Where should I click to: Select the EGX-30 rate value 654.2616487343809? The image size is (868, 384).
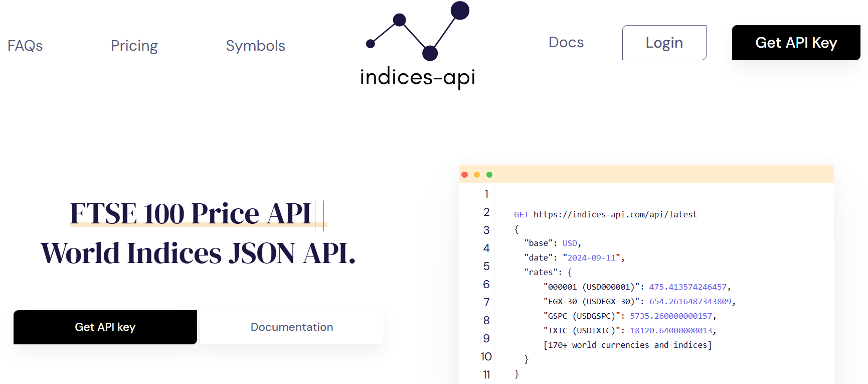tap(690, 301)
